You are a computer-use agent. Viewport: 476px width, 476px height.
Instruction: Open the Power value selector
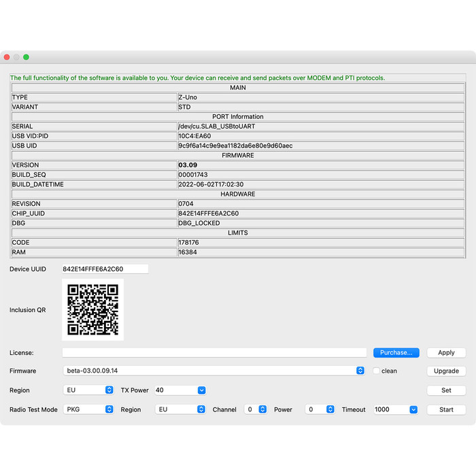(x=320, y=410)
